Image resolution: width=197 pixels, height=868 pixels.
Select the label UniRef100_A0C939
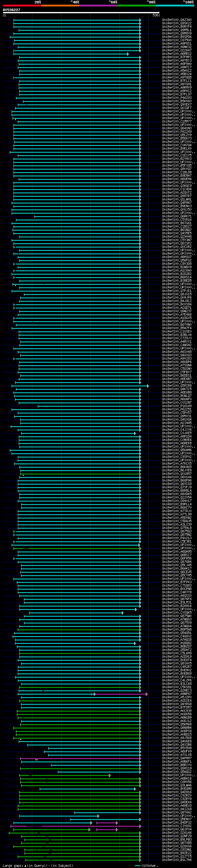(x=176, y=711)
